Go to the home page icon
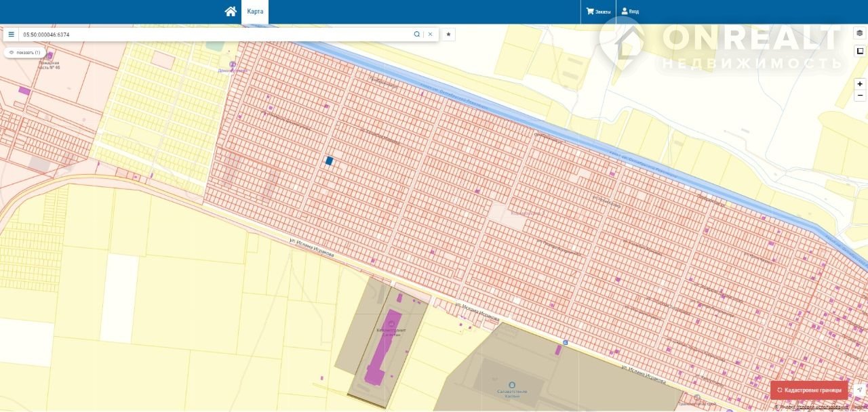 pos(231,12)
